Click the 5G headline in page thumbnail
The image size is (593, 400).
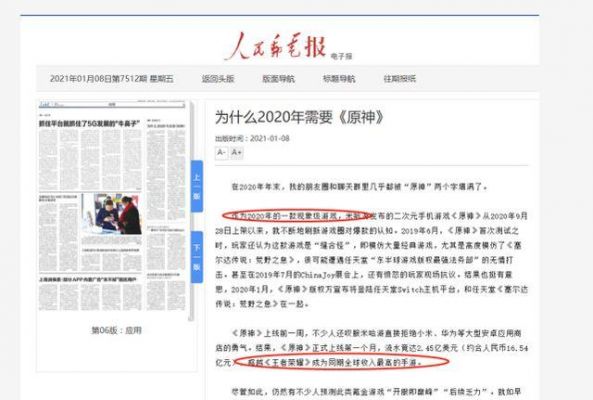pyautogui.click(x=89, y=124)
